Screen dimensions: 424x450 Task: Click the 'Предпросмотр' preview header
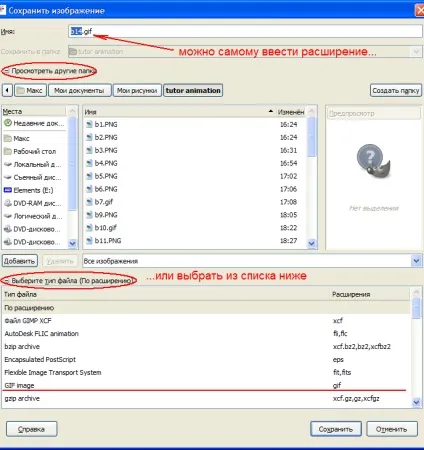coord(374,113)
